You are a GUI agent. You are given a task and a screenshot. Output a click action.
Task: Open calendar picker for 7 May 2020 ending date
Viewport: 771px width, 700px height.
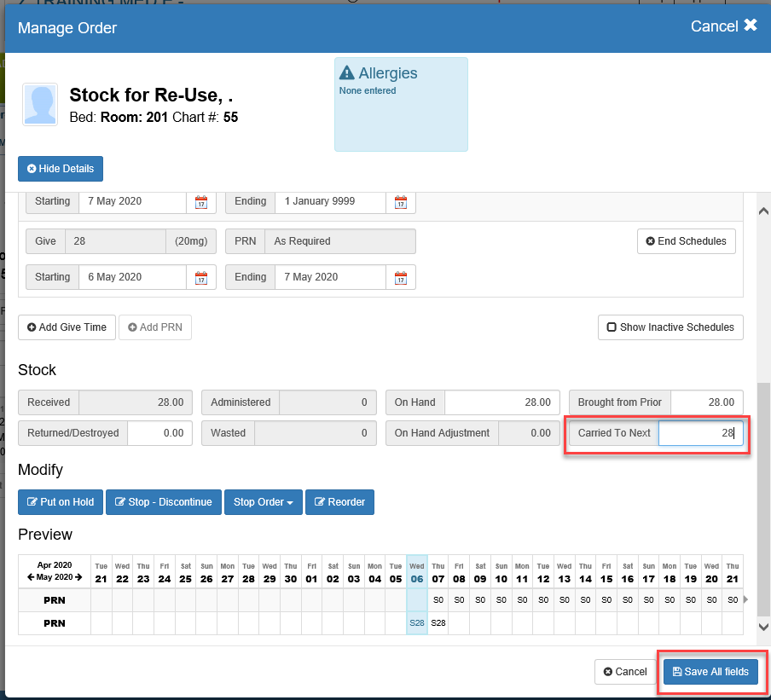coord(400,277)
